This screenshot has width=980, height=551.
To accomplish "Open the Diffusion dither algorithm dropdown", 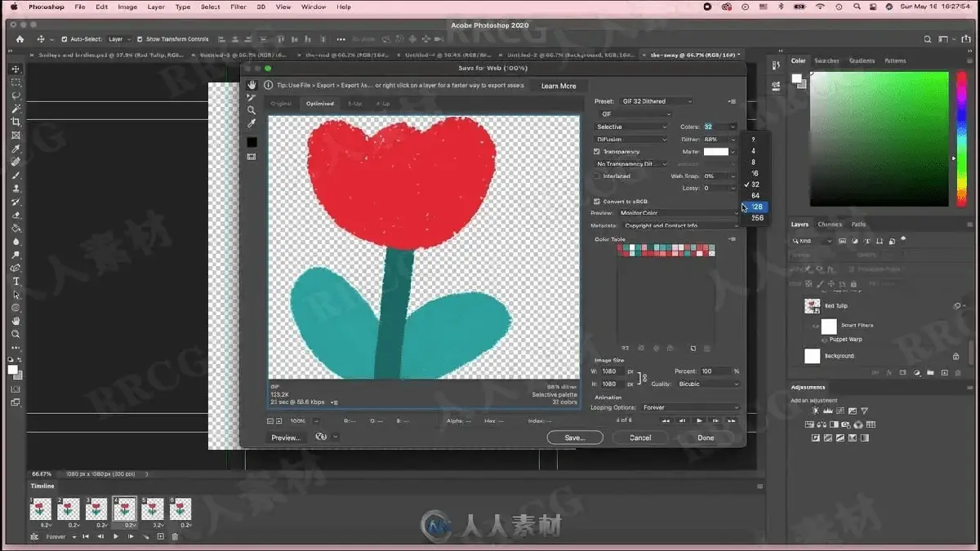I will (633, 140).
